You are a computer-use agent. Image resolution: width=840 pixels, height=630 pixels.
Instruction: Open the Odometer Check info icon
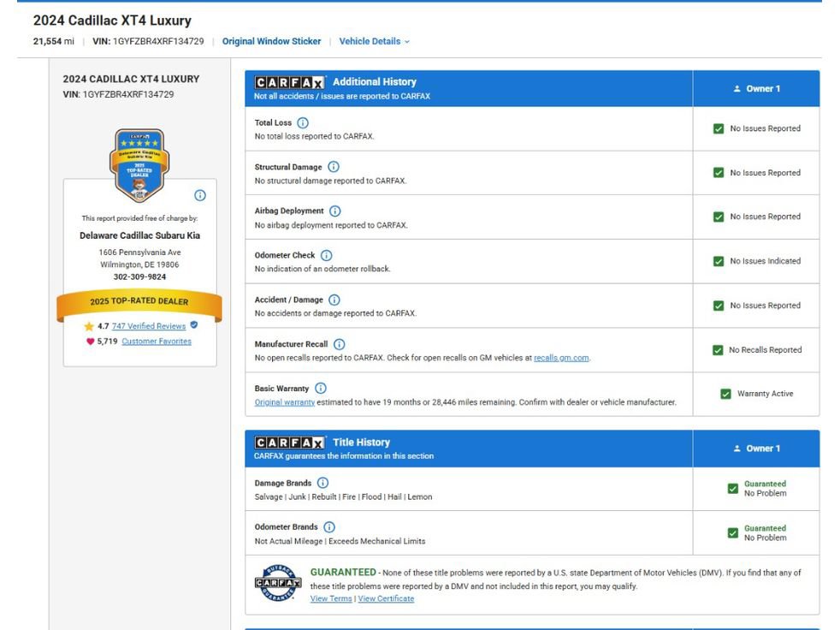coord(326,255)
